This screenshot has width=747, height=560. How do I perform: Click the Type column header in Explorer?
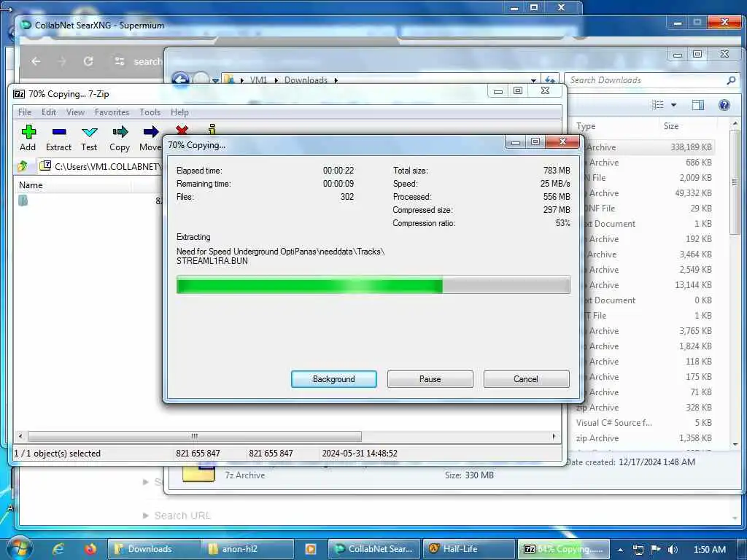tap(586, 126)
